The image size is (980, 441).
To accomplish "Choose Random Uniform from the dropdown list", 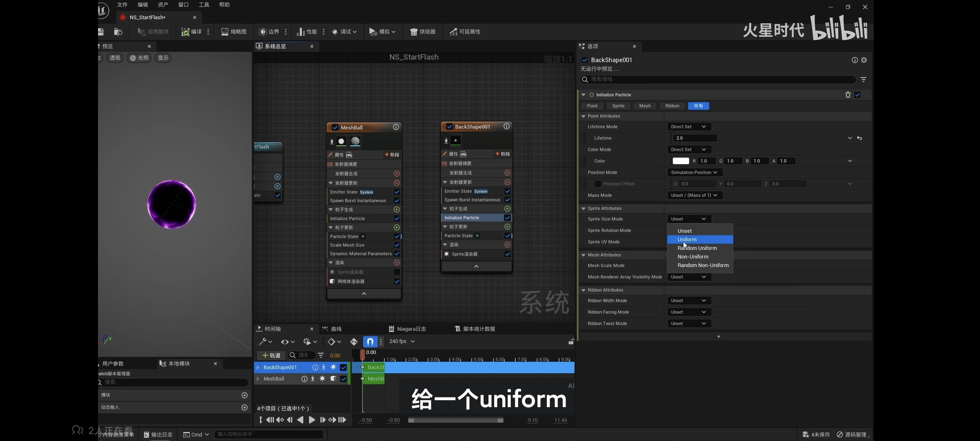I will (x=697, y=248).
